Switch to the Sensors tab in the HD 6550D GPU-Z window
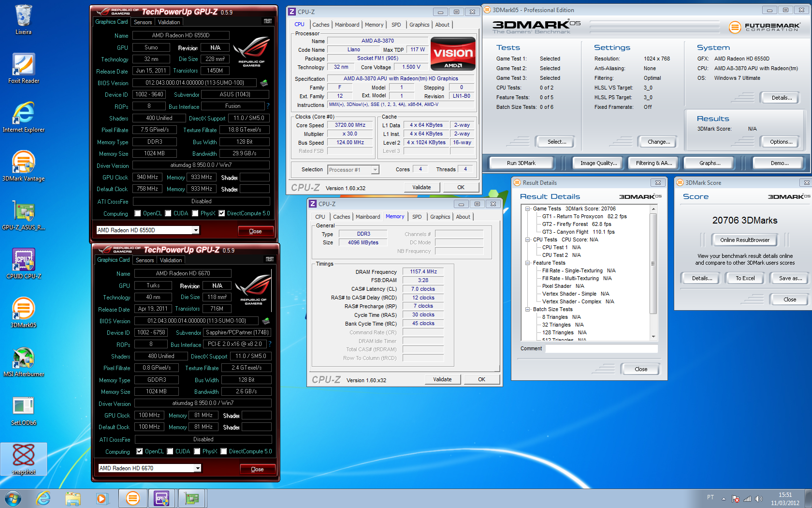812x508 pixels. (x=143, y=22)
